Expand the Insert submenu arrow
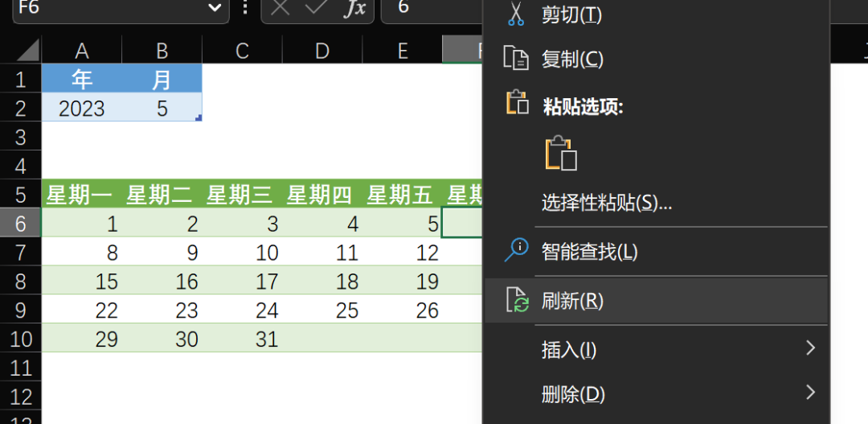 [810, 348]
